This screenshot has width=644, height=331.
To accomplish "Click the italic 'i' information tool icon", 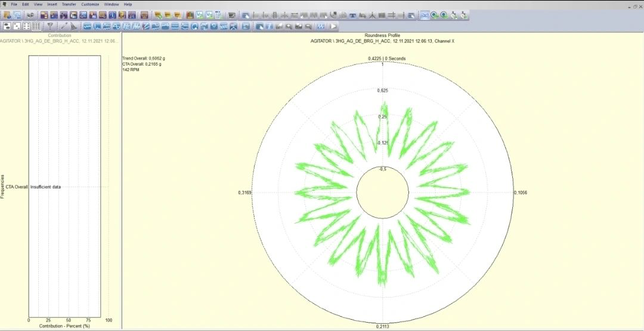I will tap(270, 26).
